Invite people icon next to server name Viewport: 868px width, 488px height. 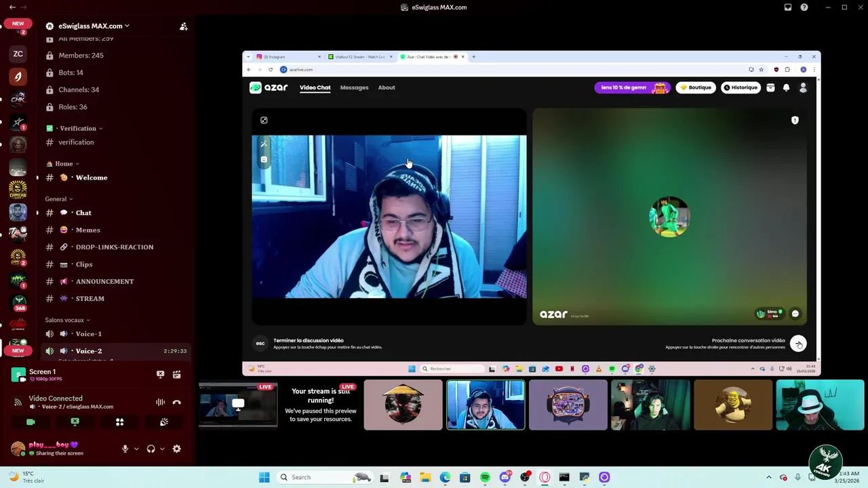[x=183, y=26]
